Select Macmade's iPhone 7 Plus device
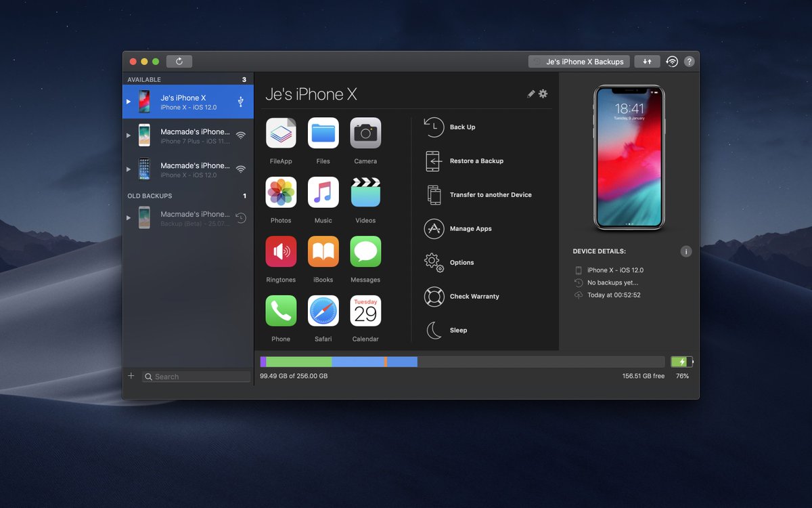 [188, 135]
